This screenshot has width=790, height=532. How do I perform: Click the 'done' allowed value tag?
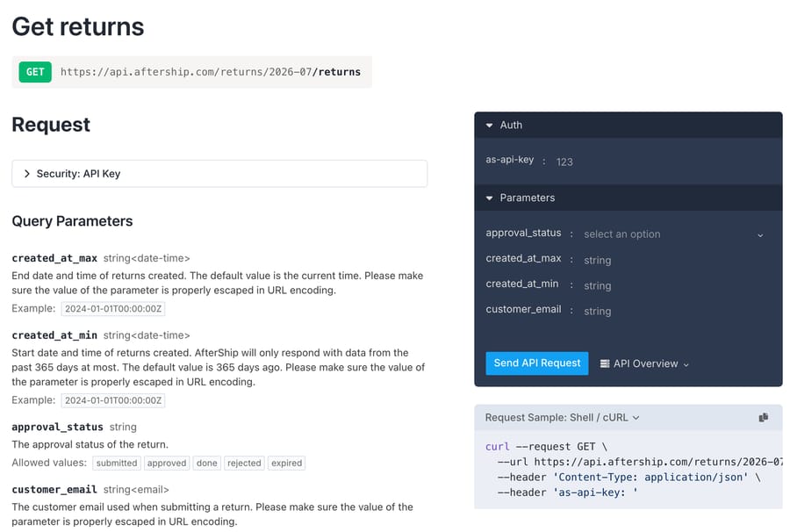coord(206,463)
